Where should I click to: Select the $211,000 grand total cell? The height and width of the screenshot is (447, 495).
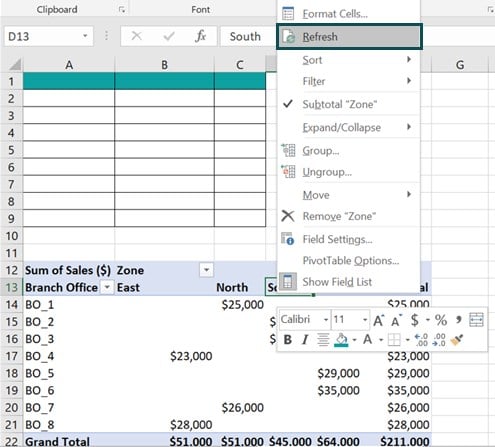397,441
